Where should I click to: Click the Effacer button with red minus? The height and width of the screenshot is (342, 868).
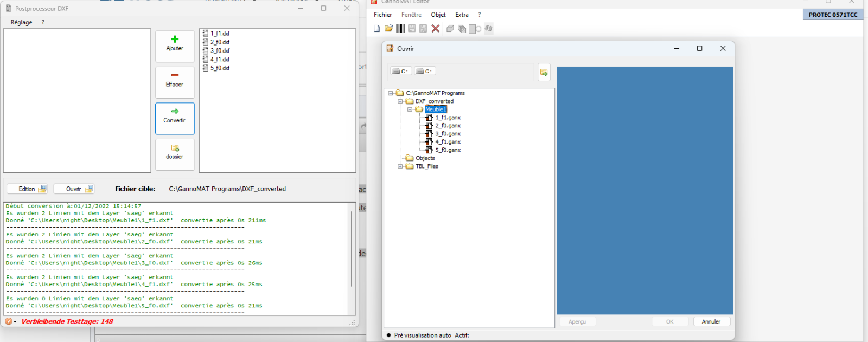pos(175,82)
